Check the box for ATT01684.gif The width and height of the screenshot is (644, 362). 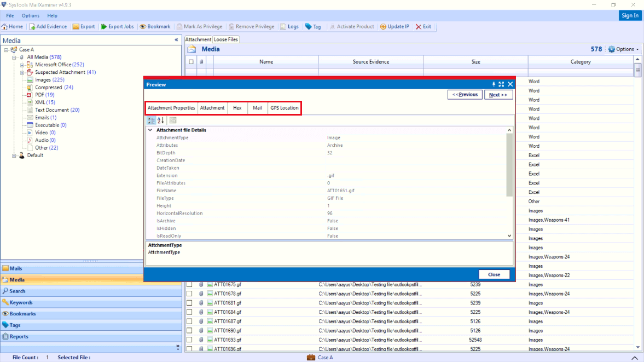(x=189, y=312)
